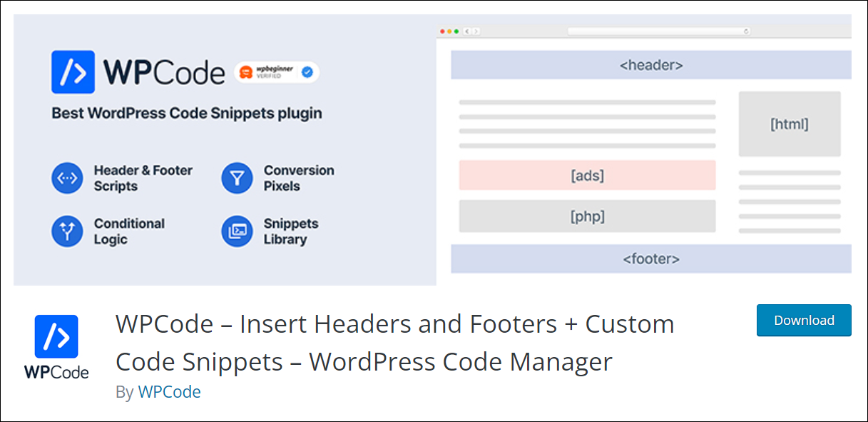Click the 'Conversion Pixels' label
This screenshot has height=422, width=868.
pos(299,178)
